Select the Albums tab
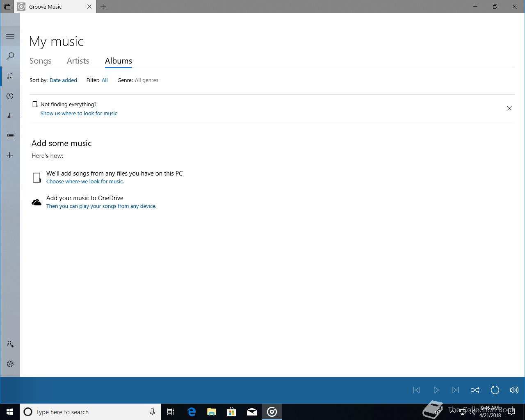 [119, 61]
